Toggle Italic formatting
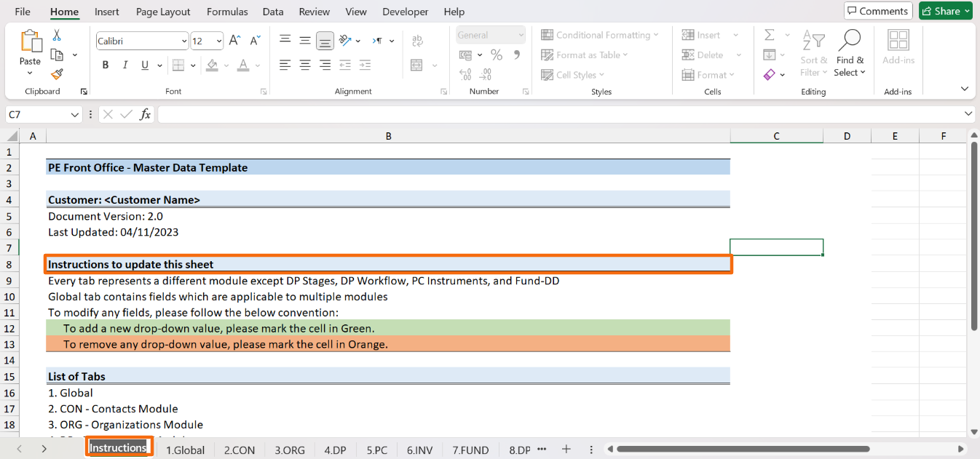The width and height of the screenshot is (980, 459). [x=125, y=65]
